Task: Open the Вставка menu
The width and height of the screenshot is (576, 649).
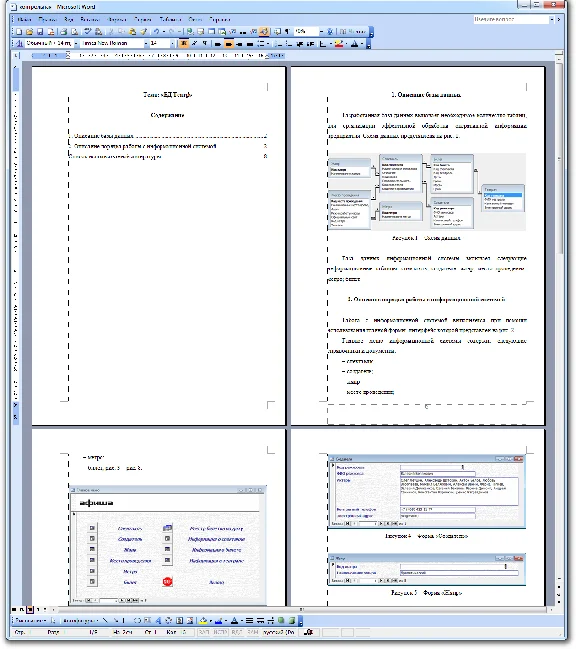Action: (x=90, y=19)
